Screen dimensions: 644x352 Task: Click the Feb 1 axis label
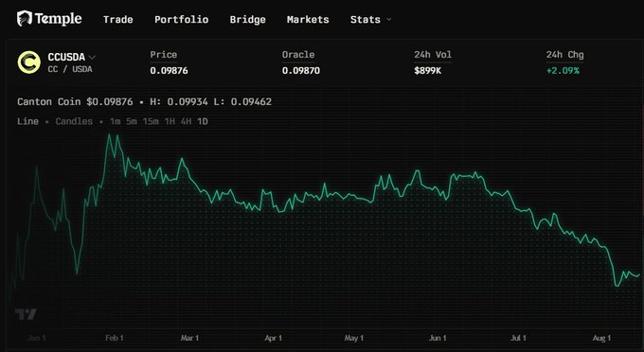pos(115,338)
